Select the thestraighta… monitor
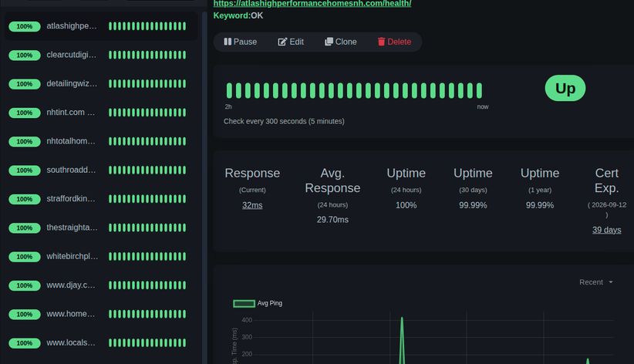 (101, 228)
